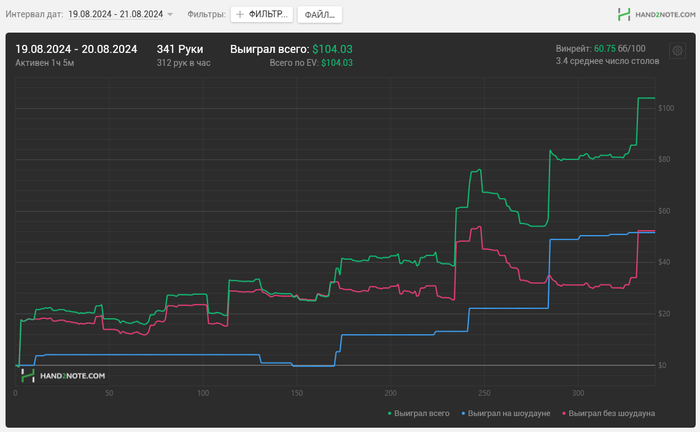Image resolution: width=700 pixels, height=432 pixels.
Task: Click the $100 axis label
Action: pyautogui.click(x=666, y=108)
